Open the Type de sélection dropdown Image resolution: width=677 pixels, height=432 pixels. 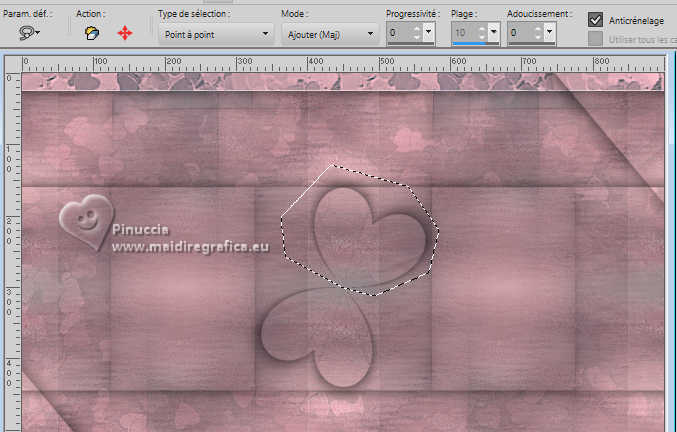point(216,35)
